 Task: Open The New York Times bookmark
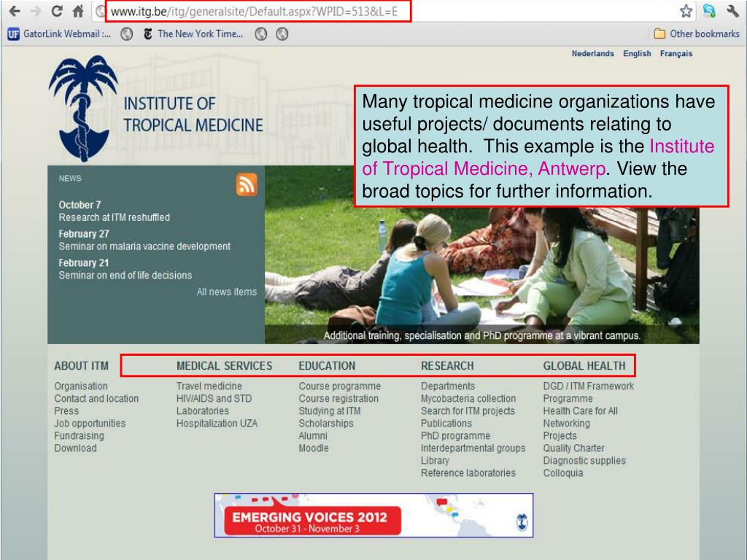point(193,34)
